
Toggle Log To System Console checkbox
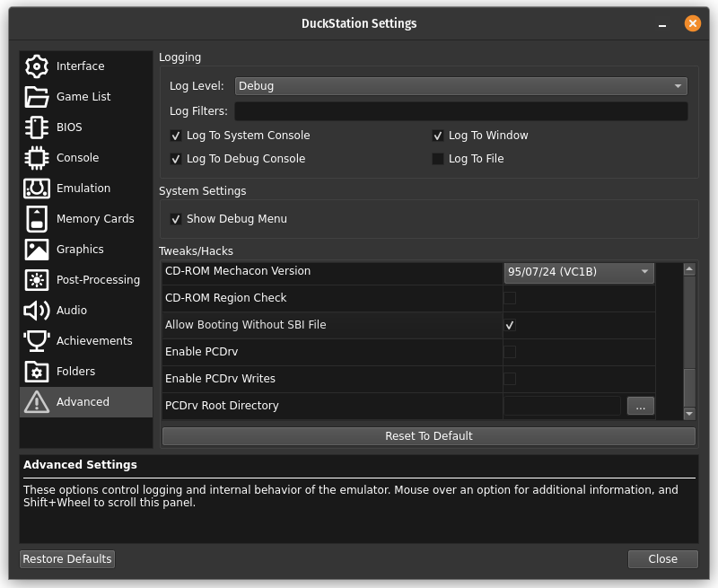point(176,136)
